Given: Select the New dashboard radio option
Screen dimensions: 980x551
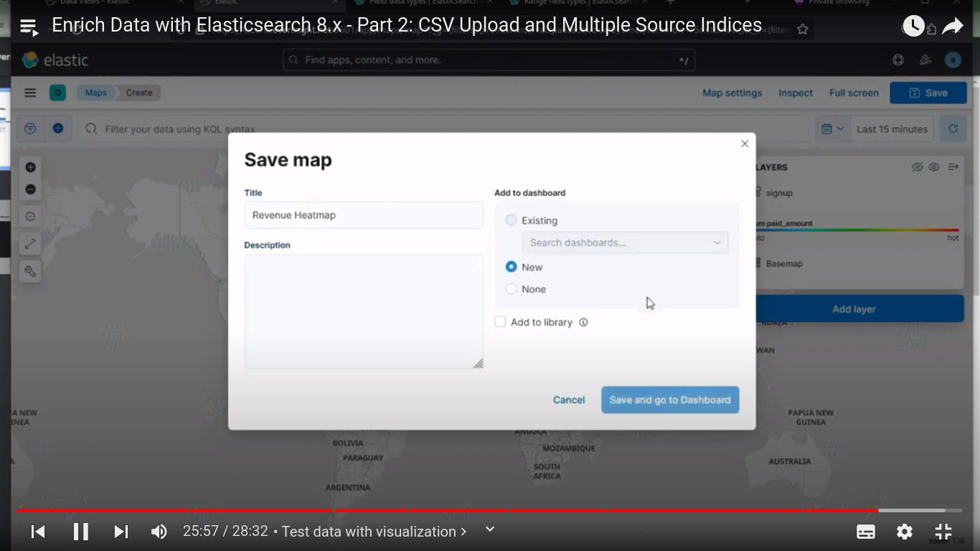Looking at the screenshot, I should (511, 267).
